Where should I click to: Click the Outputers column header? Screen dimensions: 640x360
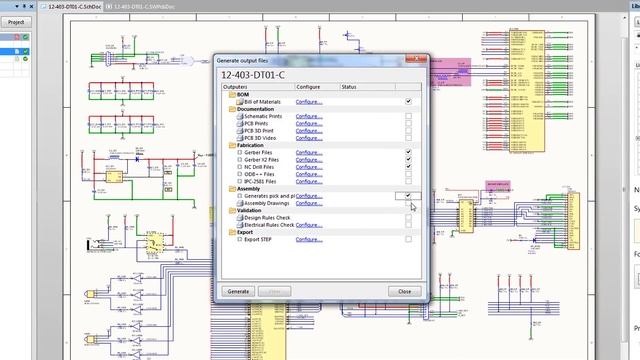(x=258, y=87)
